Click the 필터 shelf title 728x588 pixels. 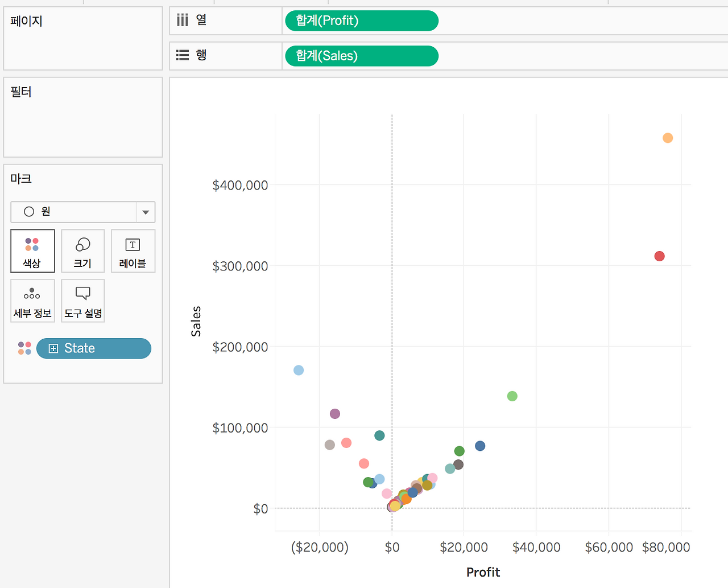pos(21,92)
